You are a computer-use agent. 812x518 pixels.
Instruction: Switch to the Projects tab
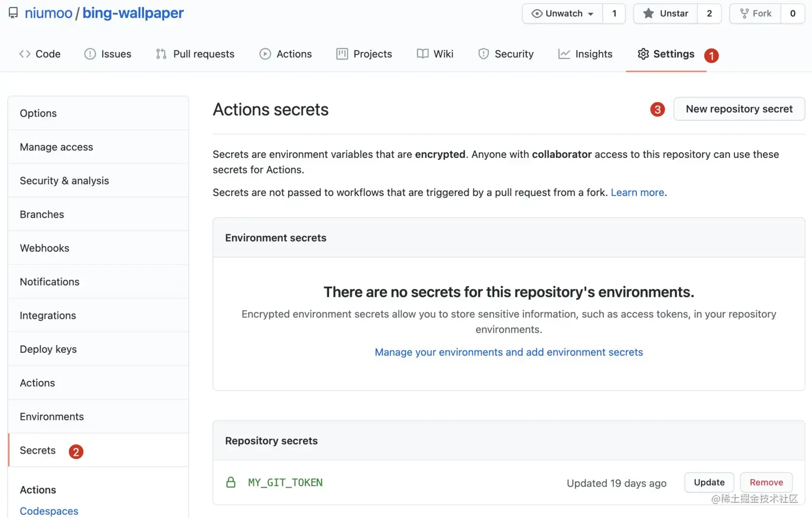(x=364, y=54)
